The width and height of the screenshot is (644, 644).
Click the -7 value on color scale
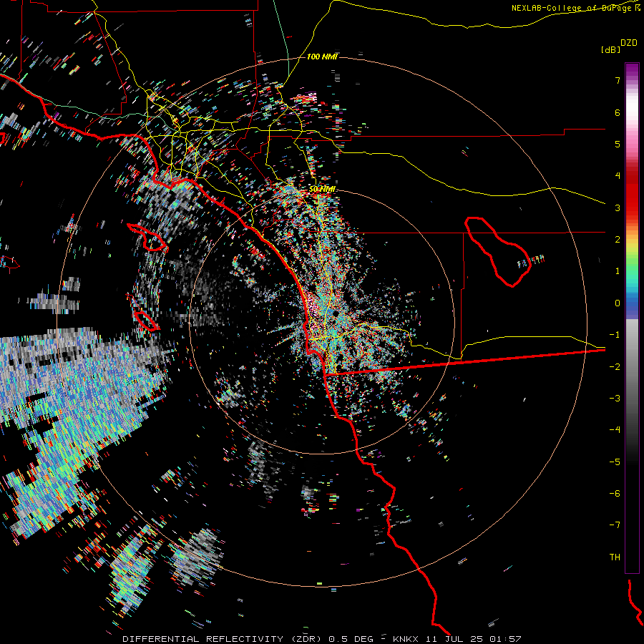(615, 525)
